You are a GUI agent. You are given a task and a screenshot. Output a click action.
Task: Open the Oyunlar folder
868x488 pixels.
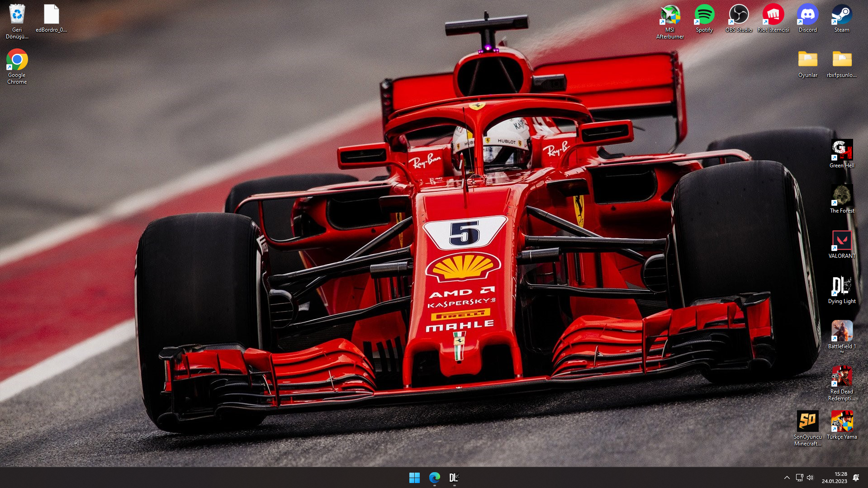coord(807,63)
